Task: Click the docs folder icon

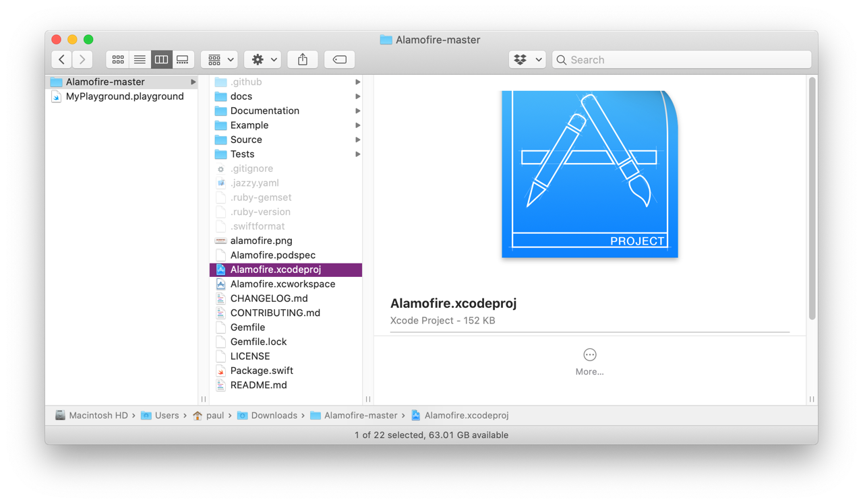Action: click(x=220, y=96)
